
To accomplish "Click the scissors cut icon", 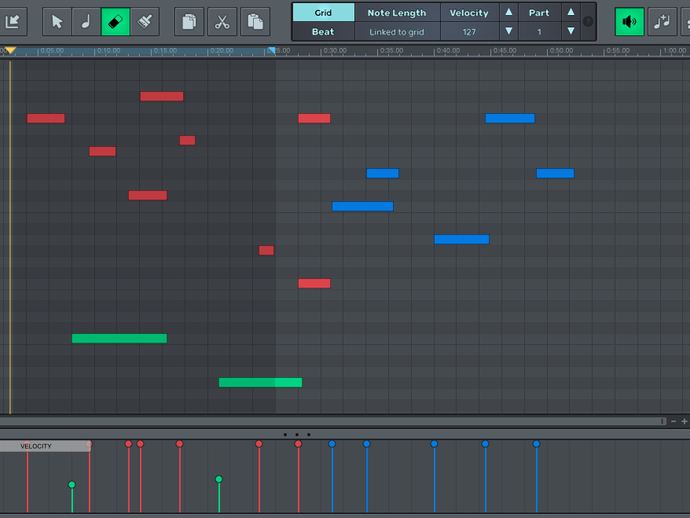I will pyautogui.click(x=222, y=21).
